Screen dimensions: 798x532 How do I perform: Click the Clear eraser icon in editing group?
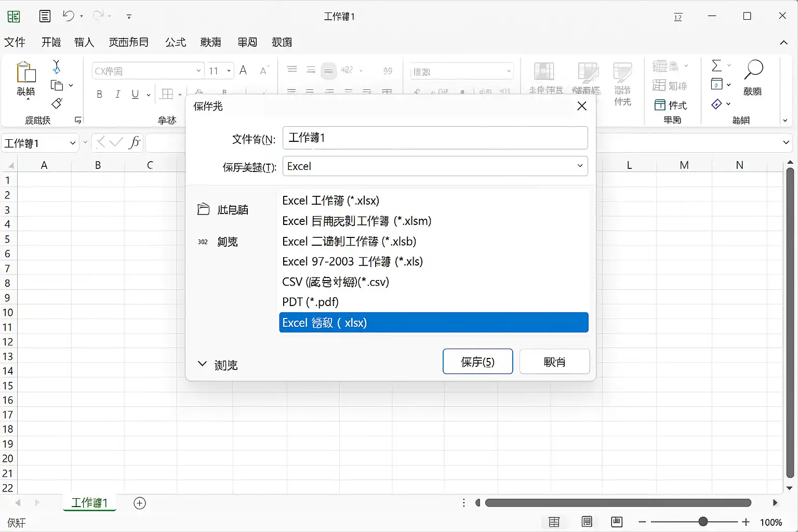(716, 104)
